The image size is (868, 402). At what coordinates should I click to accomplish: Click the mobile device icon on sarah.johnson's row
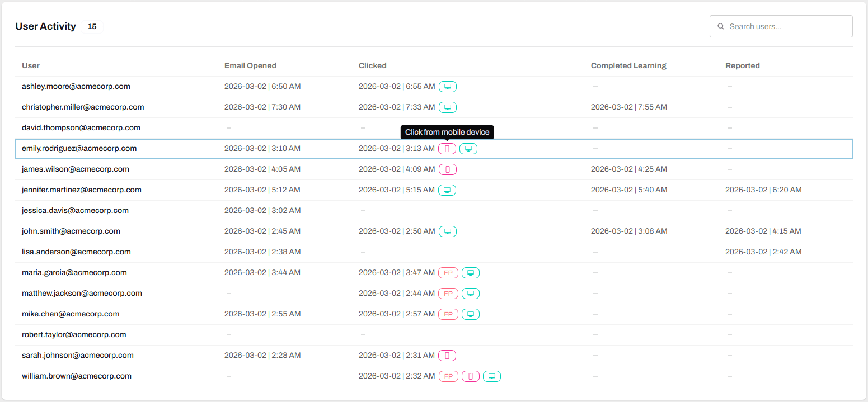pyautogui.click(x=447, y=355)
